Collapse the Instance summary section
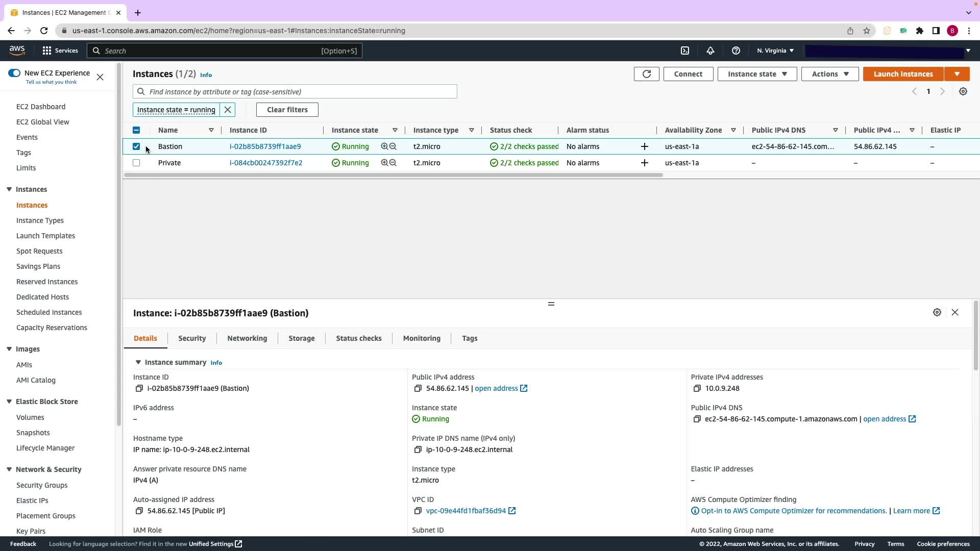The height and width of the screenshot is (551, 980). [x=138, y=362]
